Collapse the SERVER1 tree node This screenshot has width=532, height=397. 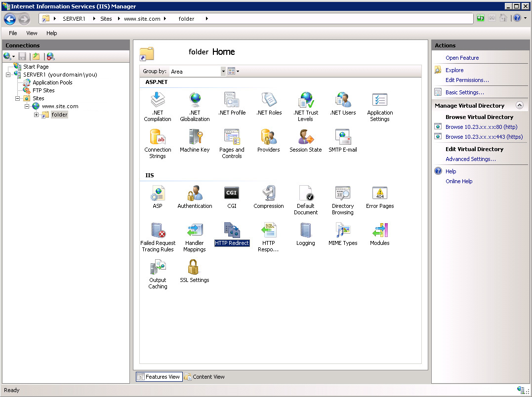point(8,75)
